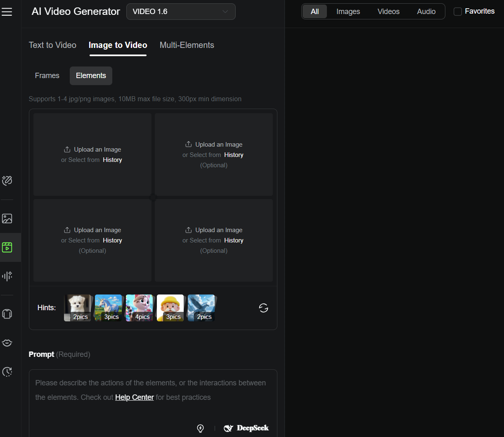504x437 pixels.
Task: Select the video generation sidebar icon
Action: pyautogui.click(x=7, y=247)
